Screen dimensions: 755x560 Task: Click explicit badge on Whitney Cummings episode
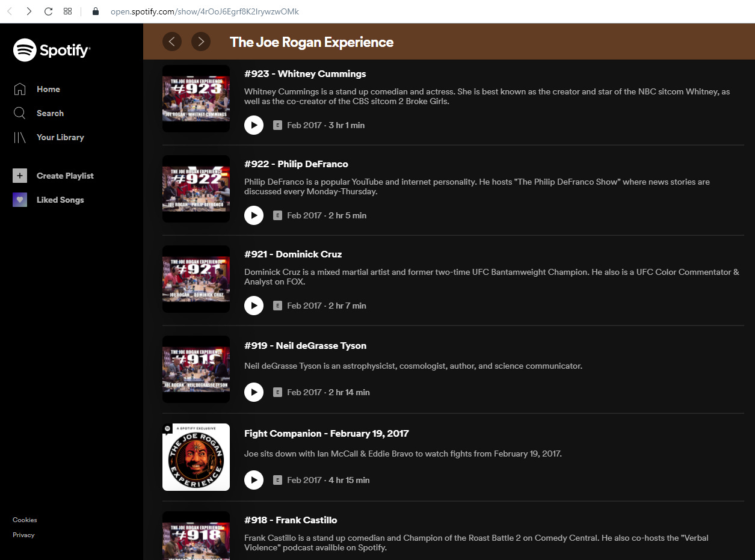pyautogui.click(x=277, y=125)
